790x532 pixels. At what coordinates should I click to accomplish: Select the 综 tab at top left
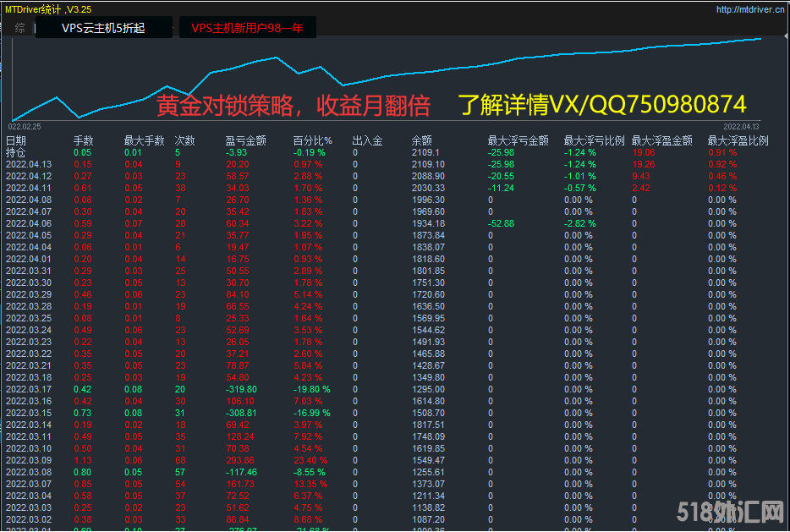19,28
